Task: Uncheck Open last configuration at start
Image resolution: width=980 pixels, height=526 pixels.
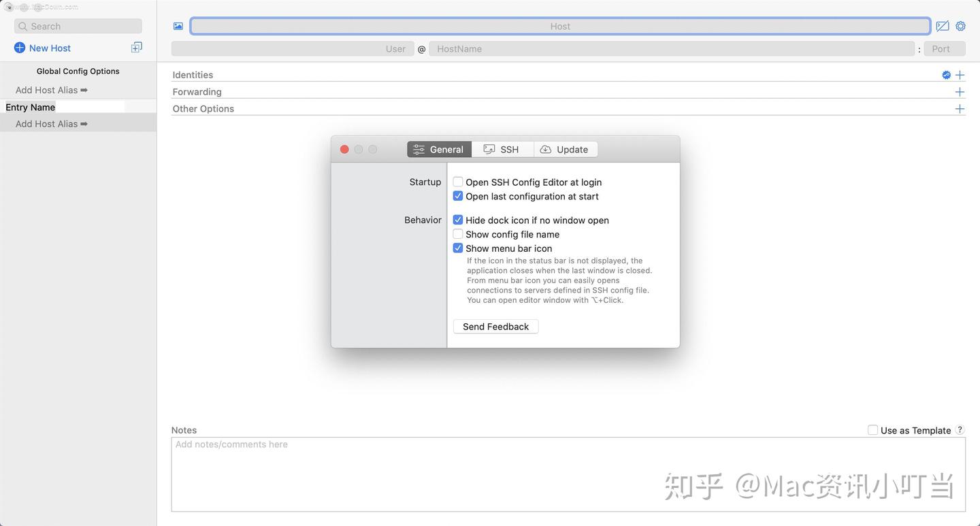Action: (458, 196)
